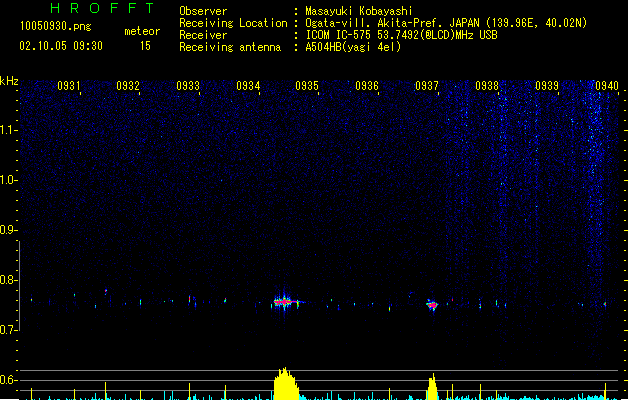Click the file name 10050930.png

55,26
